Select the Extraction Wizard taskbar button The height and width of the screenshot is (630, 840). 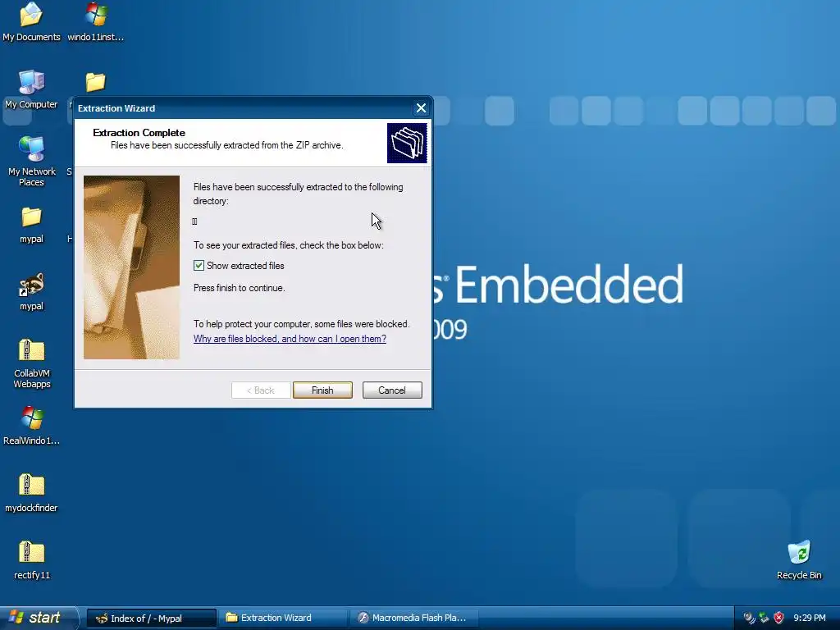pos(282,619)
